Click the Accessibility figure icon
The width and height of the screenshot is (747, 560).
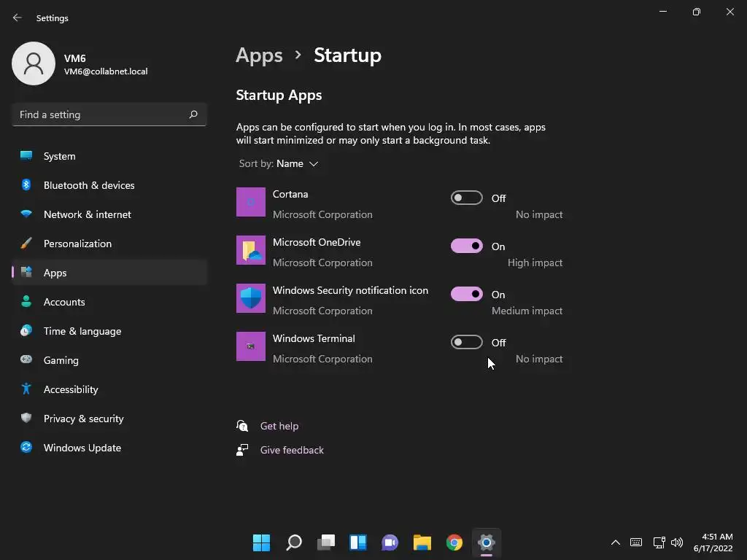click(26, 389)
